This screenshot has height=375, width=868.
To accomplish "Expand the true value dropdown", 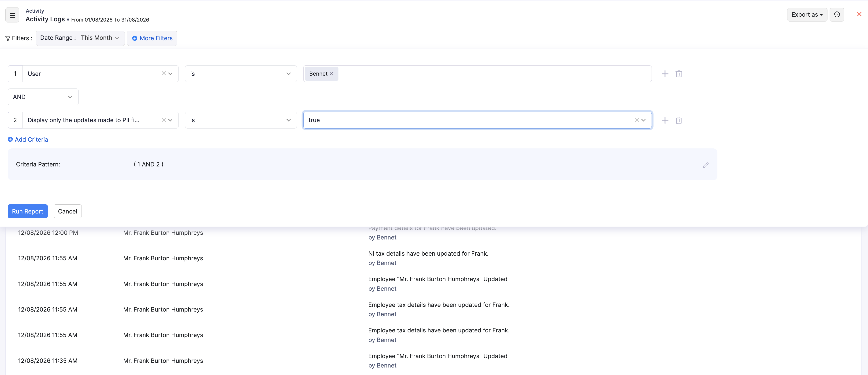I will [x=643, y=120].
